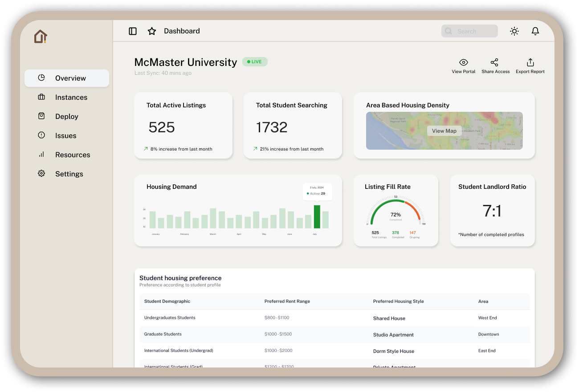Click the View Portal eye icon
Viewport: 579px width, 392px height.
point(464,62)
